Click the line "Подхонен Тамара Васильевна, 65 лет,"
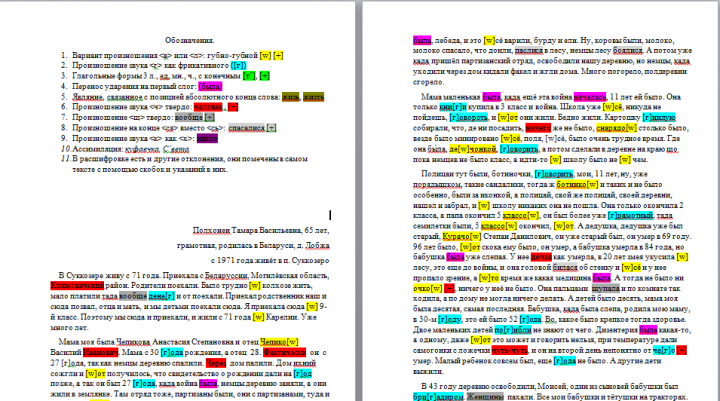720x401 pixels. click(x=261, y=230)
